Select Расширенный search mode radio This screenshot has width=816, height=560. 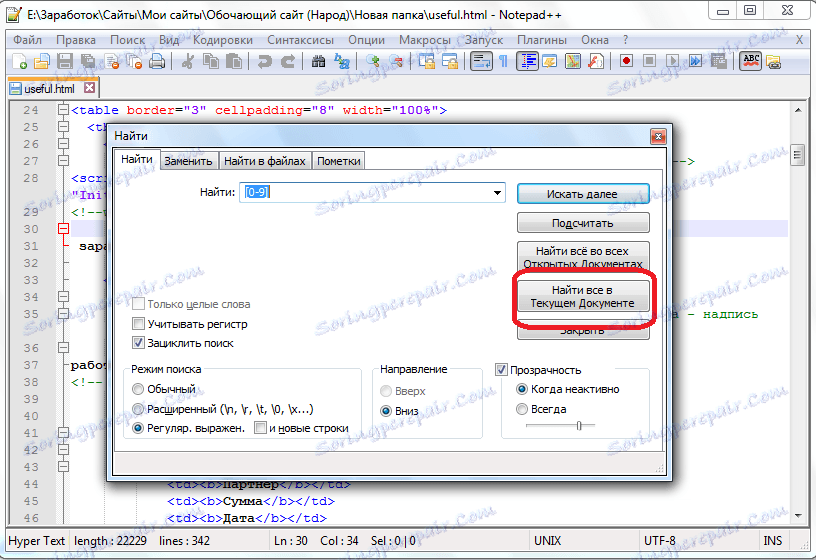pyautogui.click(x=138, y=409)
